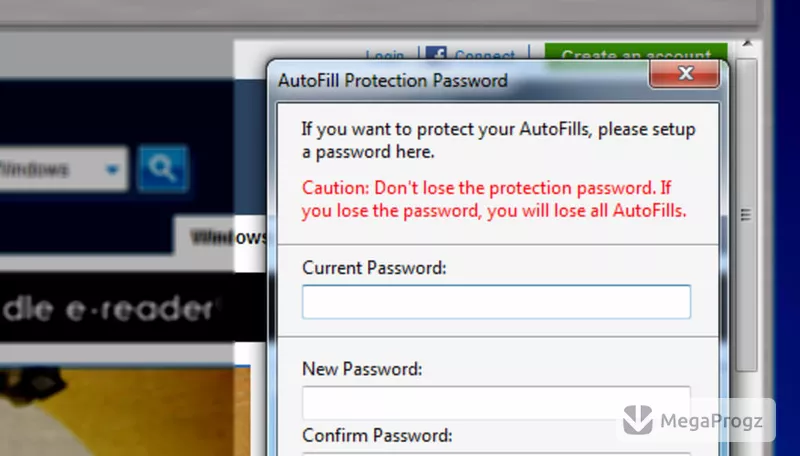
Task: Click the Confirm Password label
Action: click(x=377, y=435)
